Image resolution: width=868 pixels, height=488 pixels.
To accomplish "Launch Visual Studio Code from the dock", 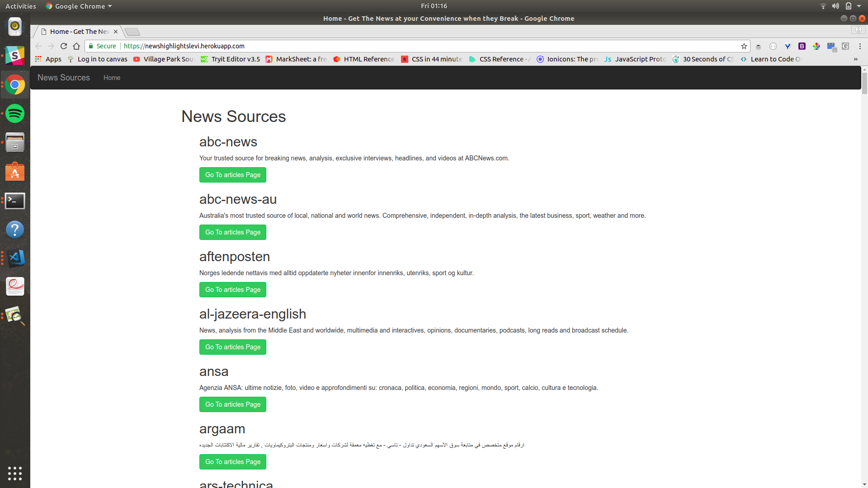I will (x=15, y=258).
